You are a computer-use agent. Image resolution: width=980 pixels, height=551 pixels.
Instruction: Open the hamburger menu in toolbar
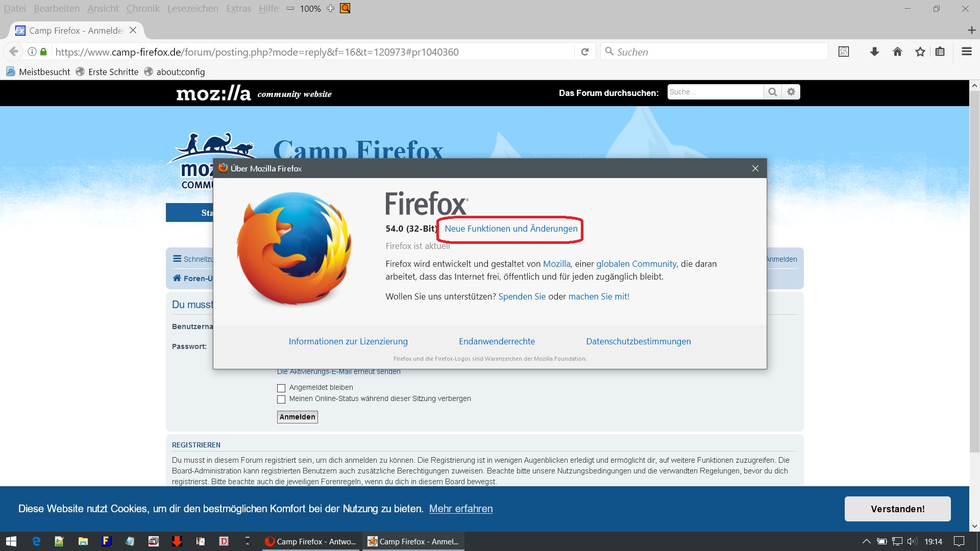click(x=966, y=52)
